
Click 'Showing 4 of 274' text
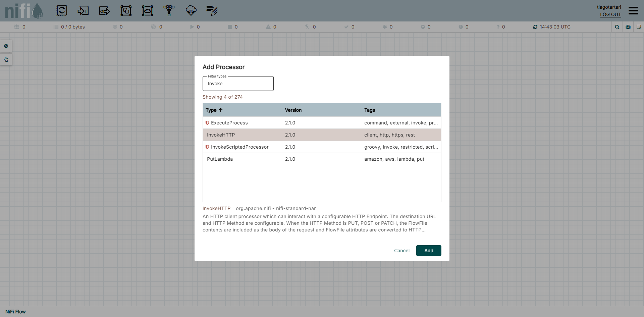[223, 97]
